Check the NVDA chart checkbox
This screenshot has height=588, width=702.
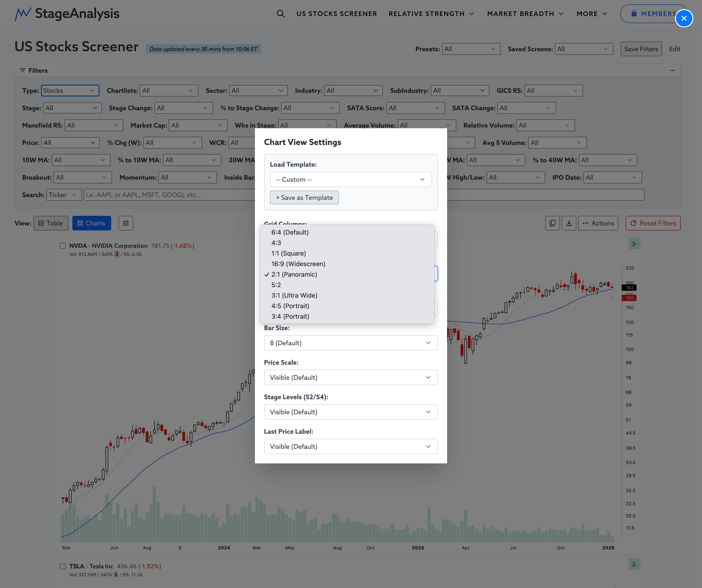[x=62, y=246]
